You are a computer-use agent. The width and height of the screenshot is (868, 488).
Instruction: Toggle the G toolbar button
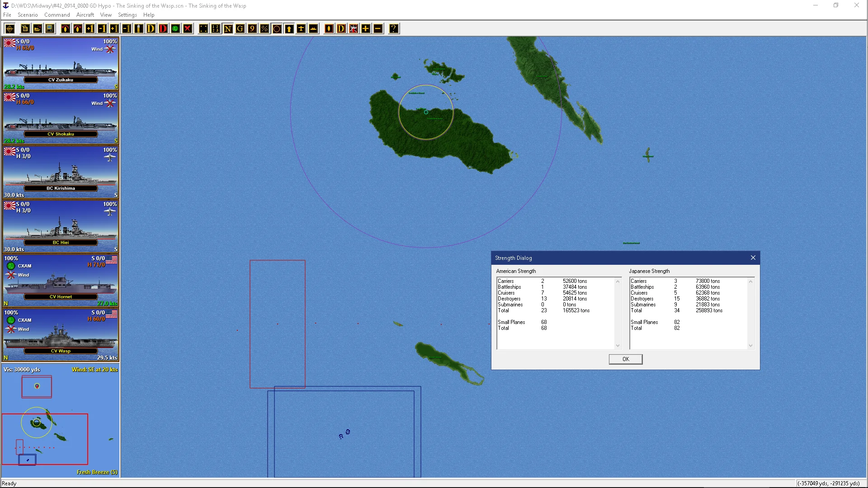(x=240, y=29)
